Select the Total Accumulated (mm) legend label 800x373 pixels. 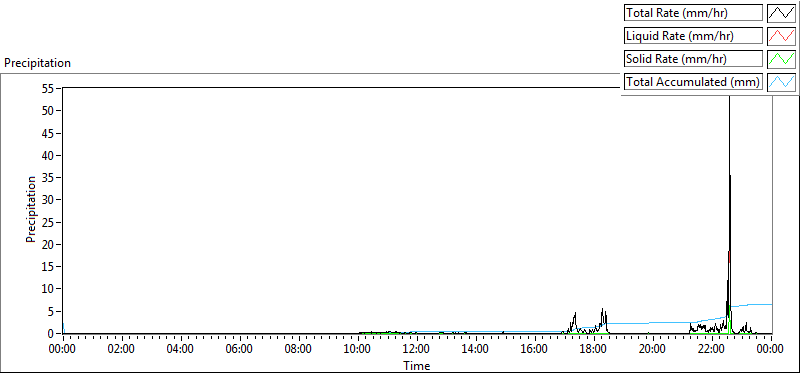pyautogui.click(x=693, y=81)
